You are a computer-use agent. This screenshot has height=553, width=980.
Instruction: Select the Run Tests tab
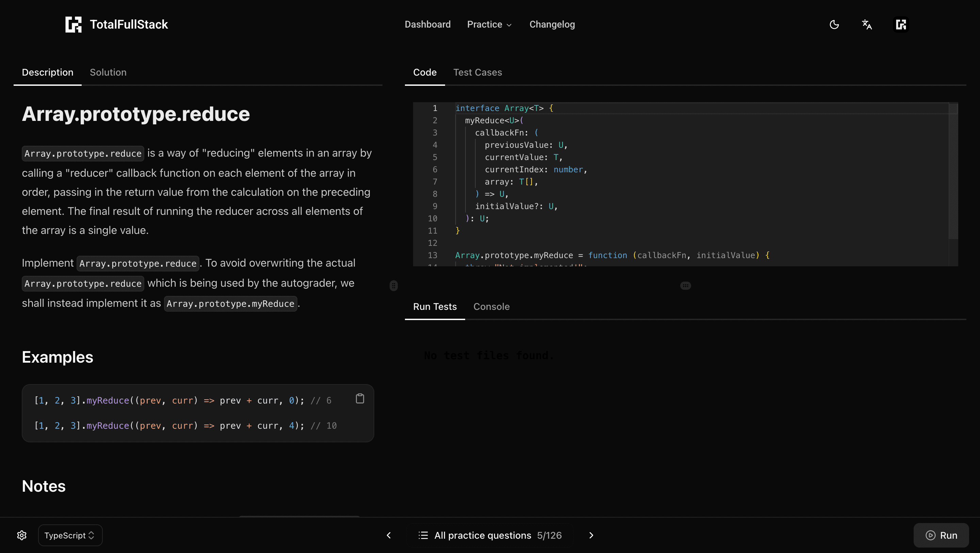[435, 307]
